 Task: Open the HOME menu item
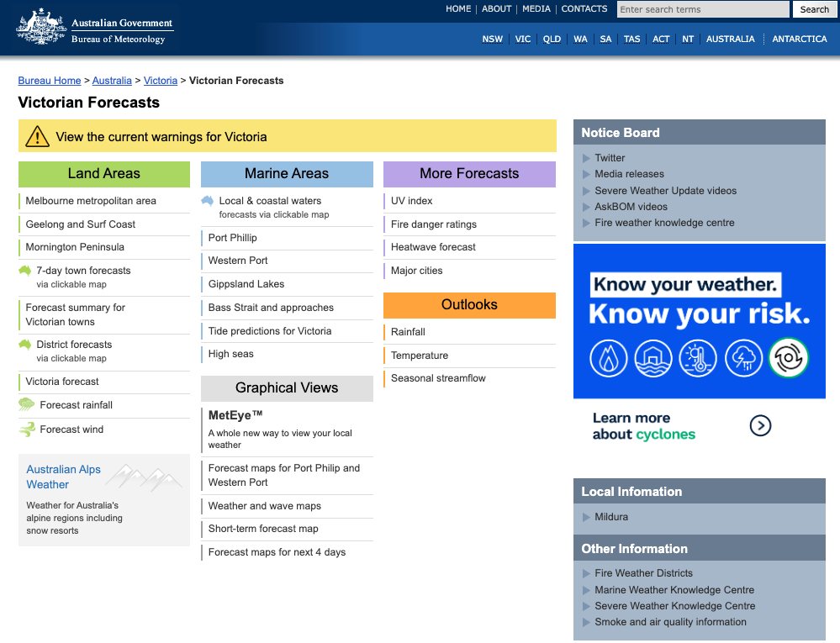pyautogui.click(x=458, y=9)
